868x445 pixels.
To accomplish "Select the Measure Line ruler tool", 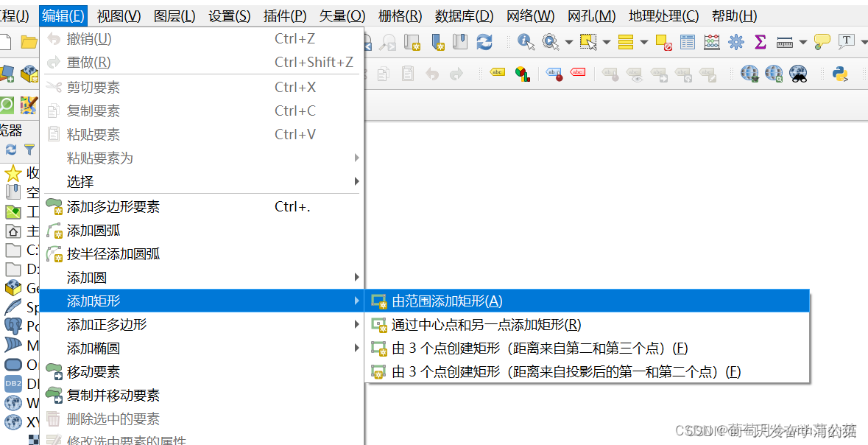I will coord(785,42).
